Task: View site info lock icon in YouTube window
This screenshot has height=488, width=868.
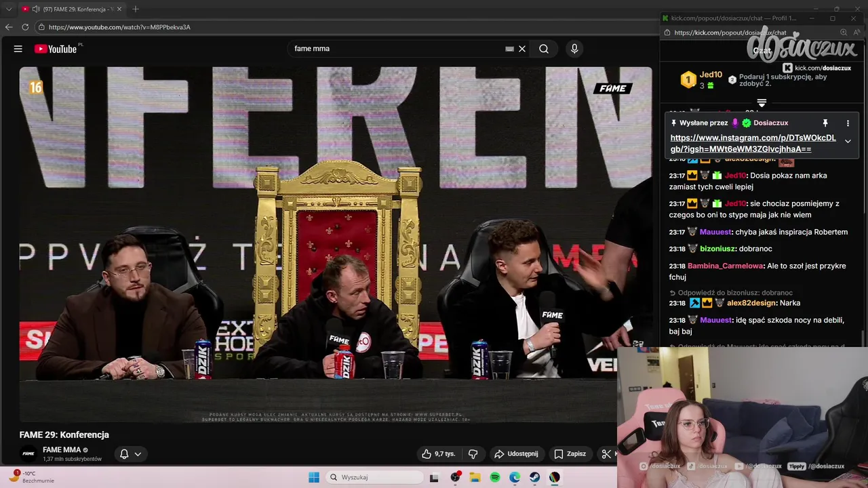Action: (41, 27)
